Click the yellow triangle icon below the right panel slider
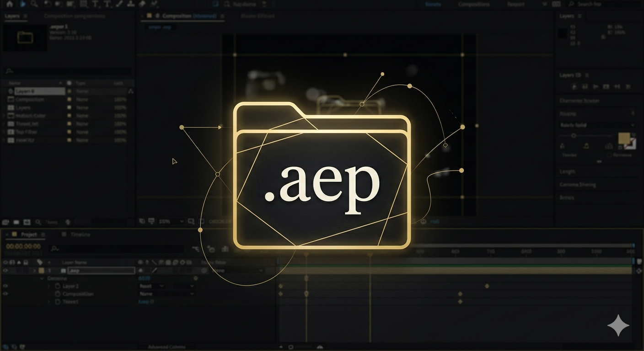Image resolution: width=644 pixels, height=351 pixels. click(586, 146)
